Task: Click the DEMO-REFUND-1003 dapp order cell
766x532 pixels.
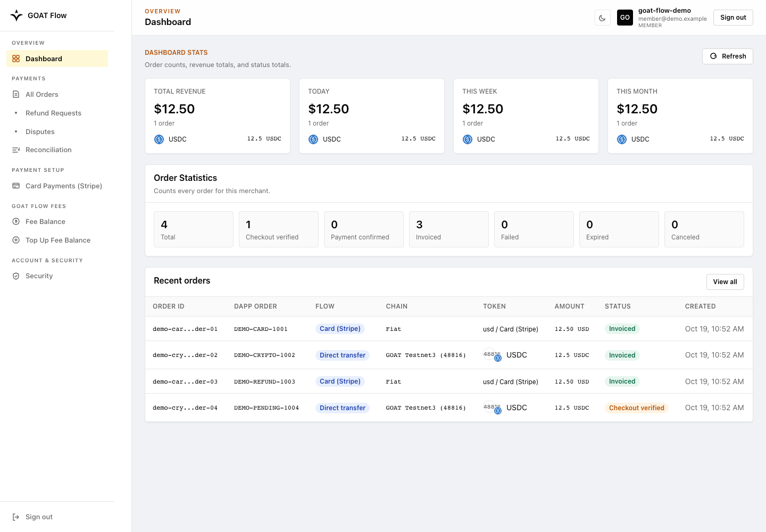Action: (264, 382)
